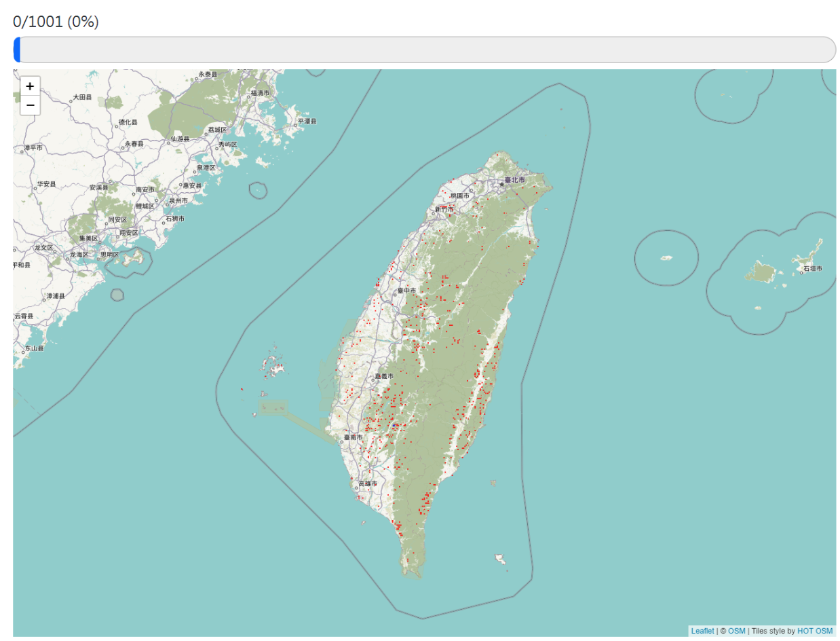Click the 泉州市 label on map
This screenshot has height=641, width=840.
178,201
